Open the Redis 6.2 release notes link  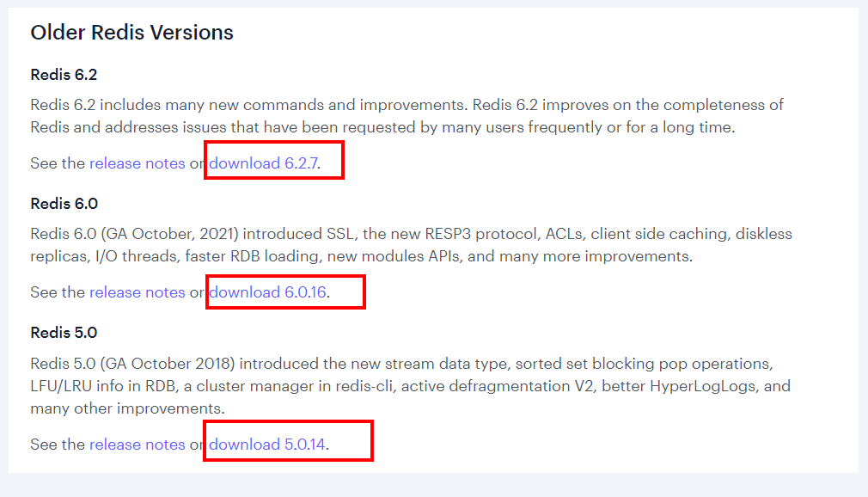[x=138, y=163]
